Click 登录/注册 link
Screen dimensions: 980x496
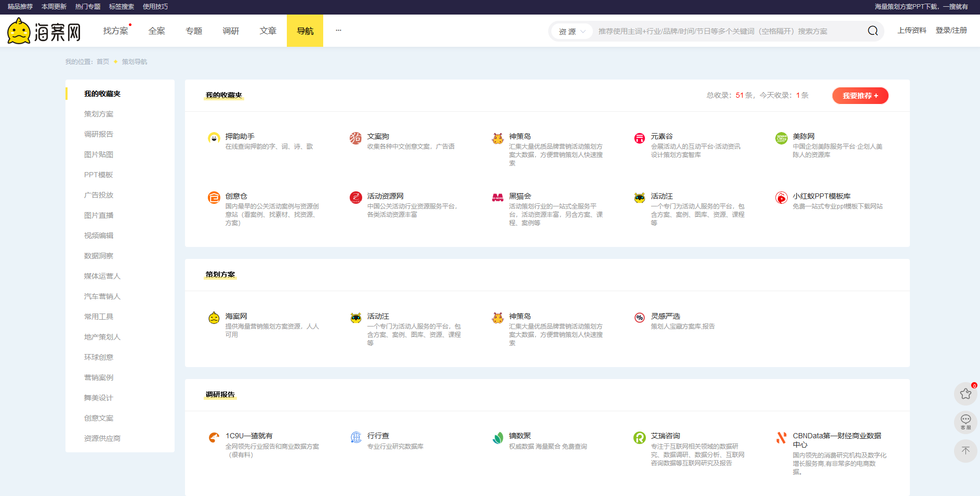951,30
